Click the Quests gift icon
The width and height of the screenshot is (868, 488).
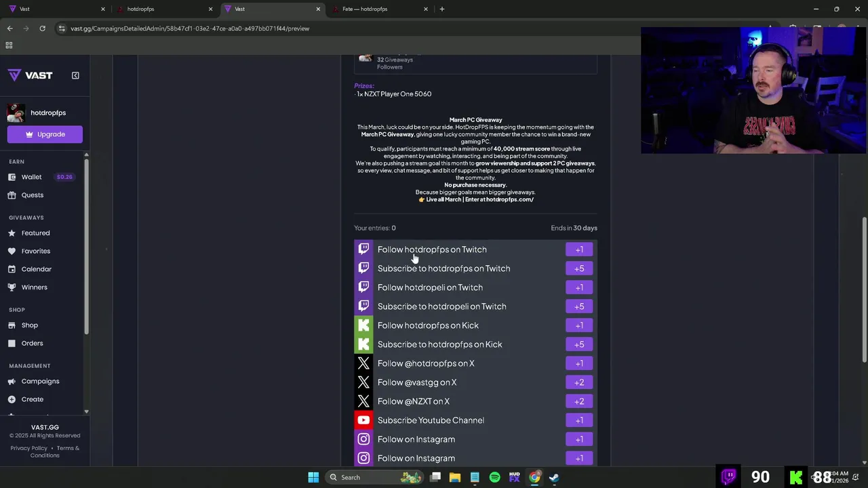tap(12, 195)
